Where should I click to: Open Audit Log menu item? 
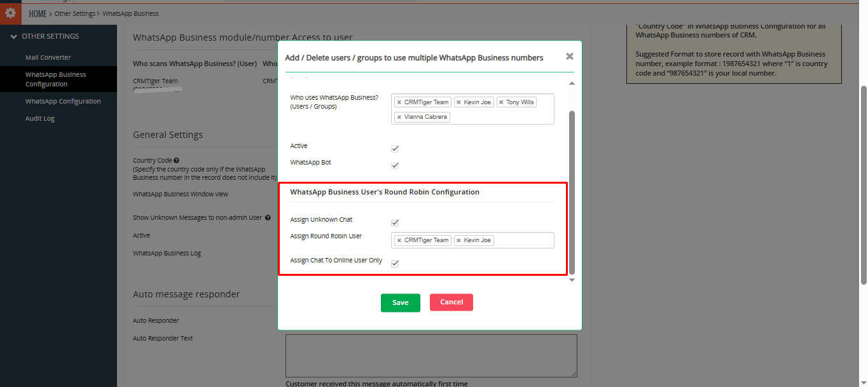coord(40,118)
